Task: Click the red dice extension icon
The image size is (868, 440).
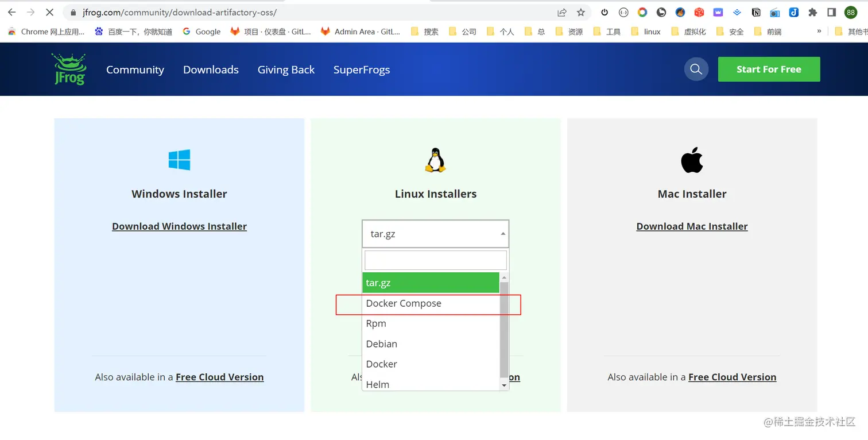Action: 699,12
